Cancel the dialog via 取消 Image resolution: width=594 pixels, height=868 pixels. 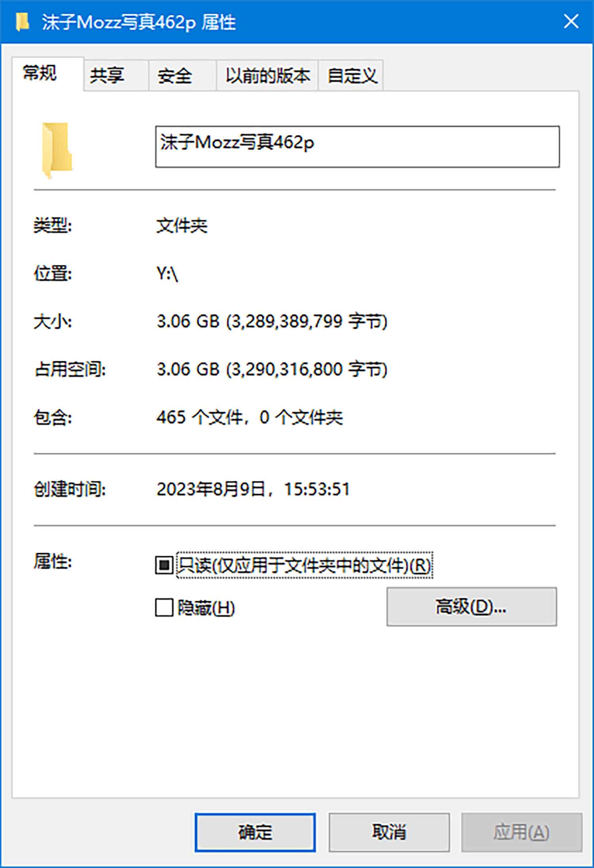pos(389,832)
